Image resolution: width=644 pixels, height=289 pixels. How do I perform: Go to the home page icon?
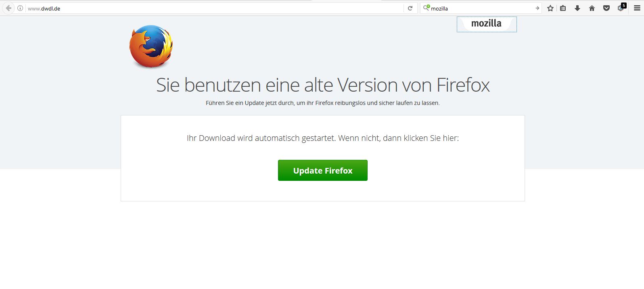(x=592, y=8)
